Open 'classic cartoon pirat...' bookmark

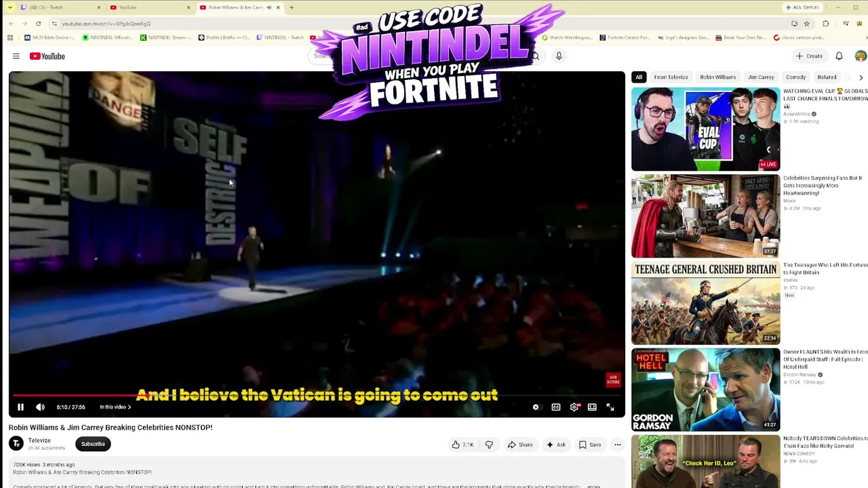[800, 37]
